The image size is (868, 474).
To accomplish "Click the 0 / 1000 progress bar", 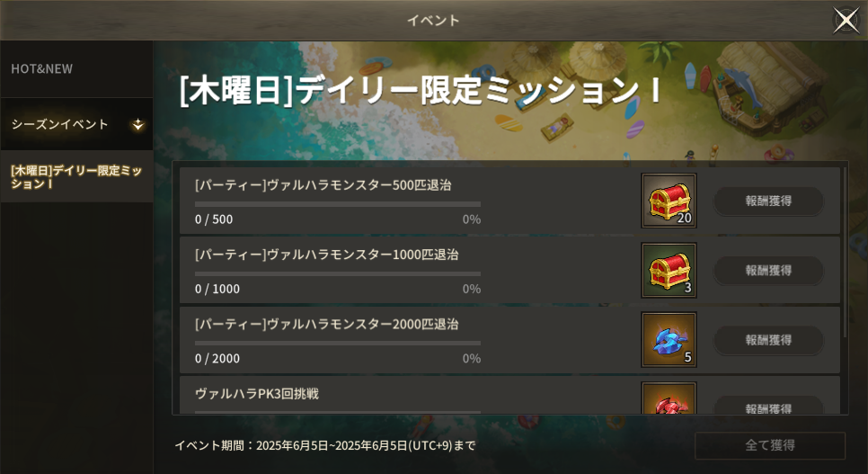I will pos(338,273).
